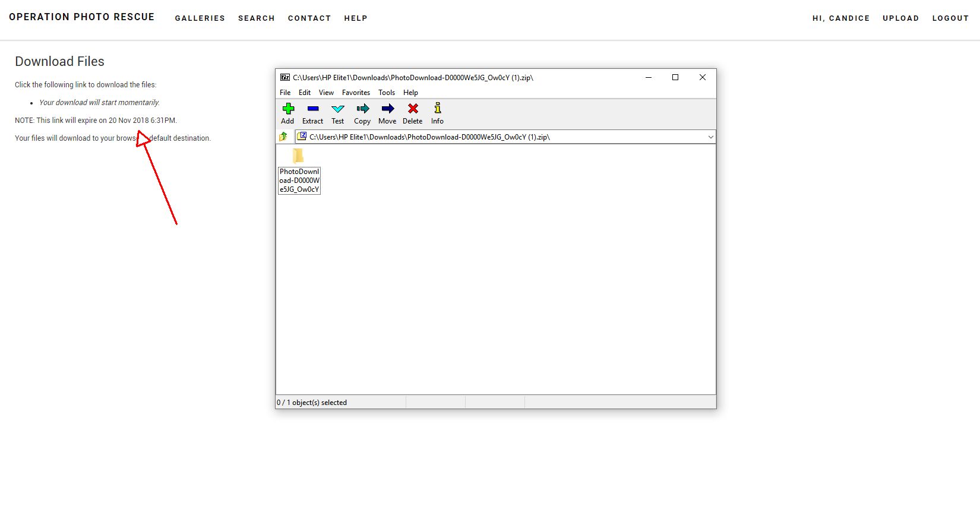Open the View menu in 7-Zip

(326, 93)
